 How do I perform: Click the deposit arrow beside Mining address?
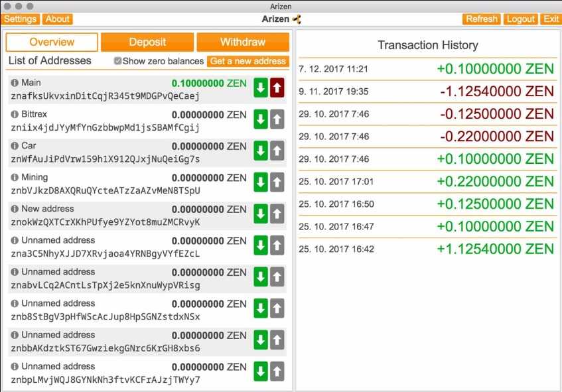[261, 182]
